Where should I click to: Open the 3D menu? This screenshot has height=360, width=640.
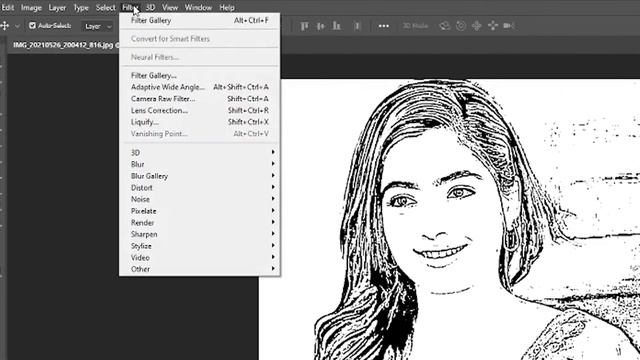(150, 7)
